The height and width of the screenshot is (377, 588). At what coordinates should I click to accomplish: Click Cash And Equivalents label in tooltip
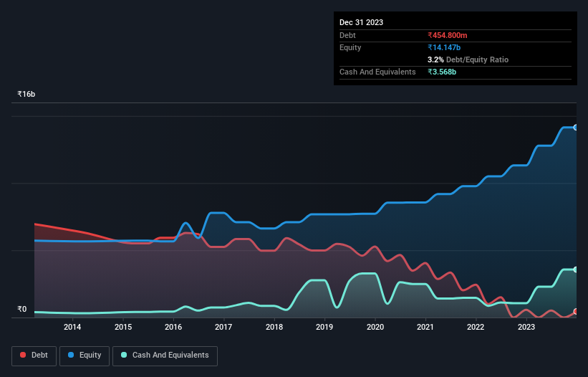tap(377, 72)
